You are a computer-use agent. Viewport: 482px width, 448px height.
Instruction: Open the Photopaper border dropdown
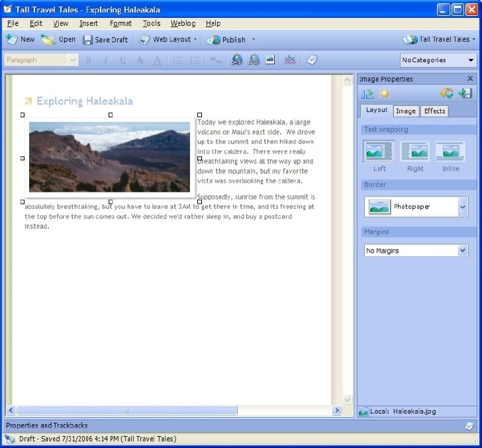[x=463, y=206]
